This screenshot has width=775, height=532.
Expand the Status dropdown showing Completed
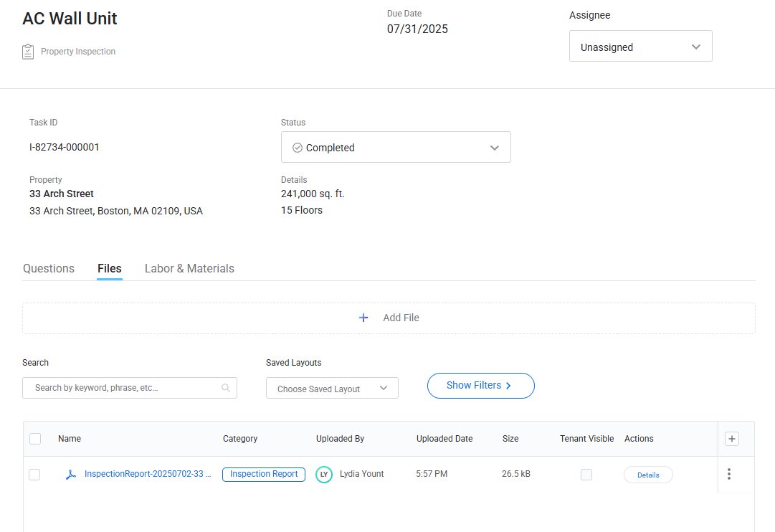click(x=396, y=148)
